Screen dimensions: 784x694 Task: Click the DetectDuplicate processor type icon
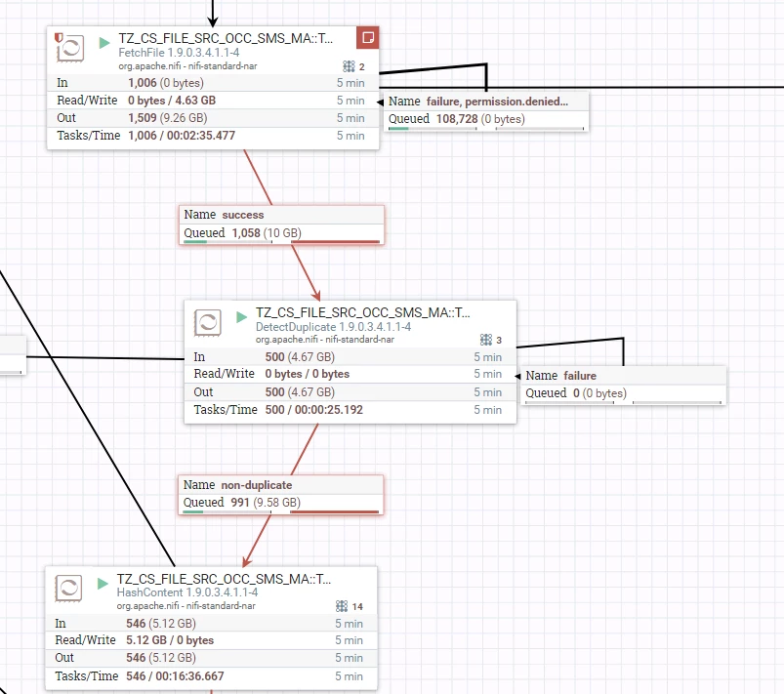[208, 322]
